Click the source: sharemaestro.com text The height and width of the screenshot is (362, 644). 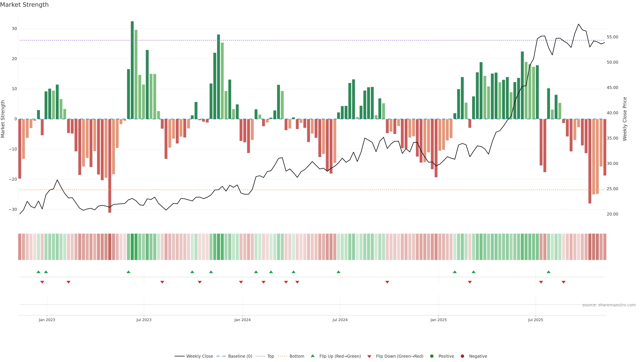[609, 305]
